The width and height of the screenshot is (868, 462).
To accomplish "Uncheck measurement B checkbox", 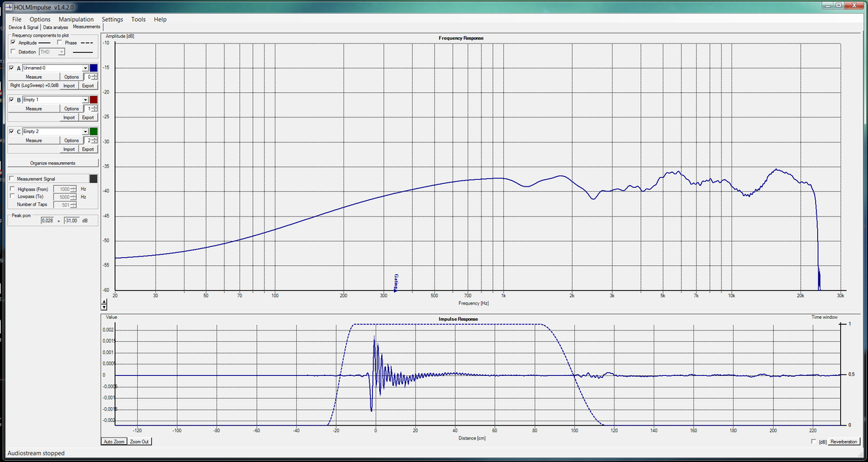I will [x=12, y=100].
